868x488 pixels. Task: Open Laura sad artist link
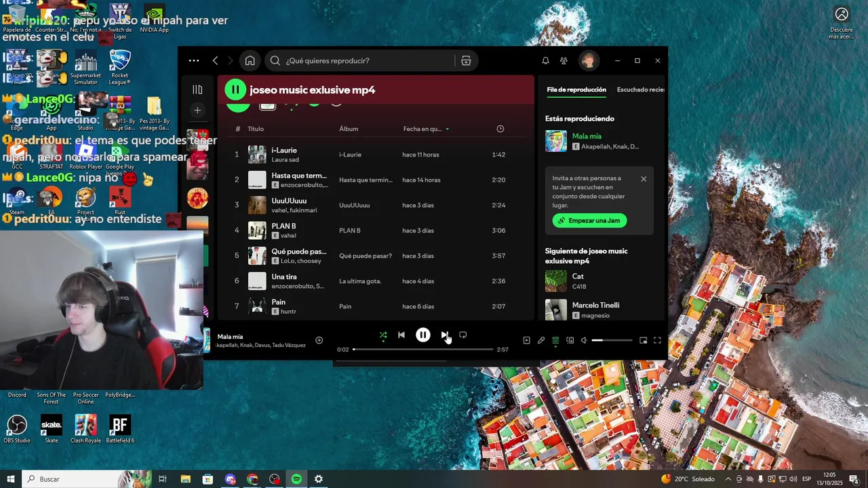[x=285, y=160]
